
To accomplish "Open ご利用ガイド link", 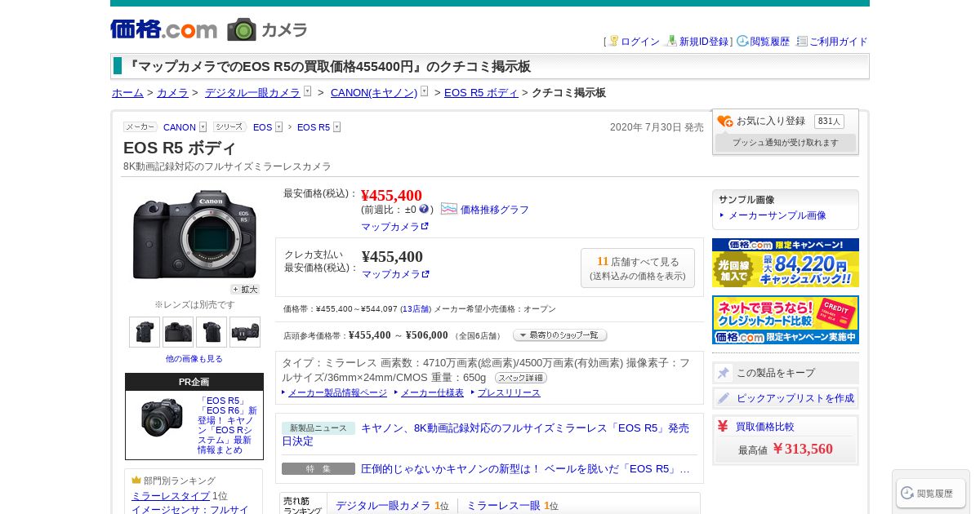I will pyautogui.click(x=838, y=42).
